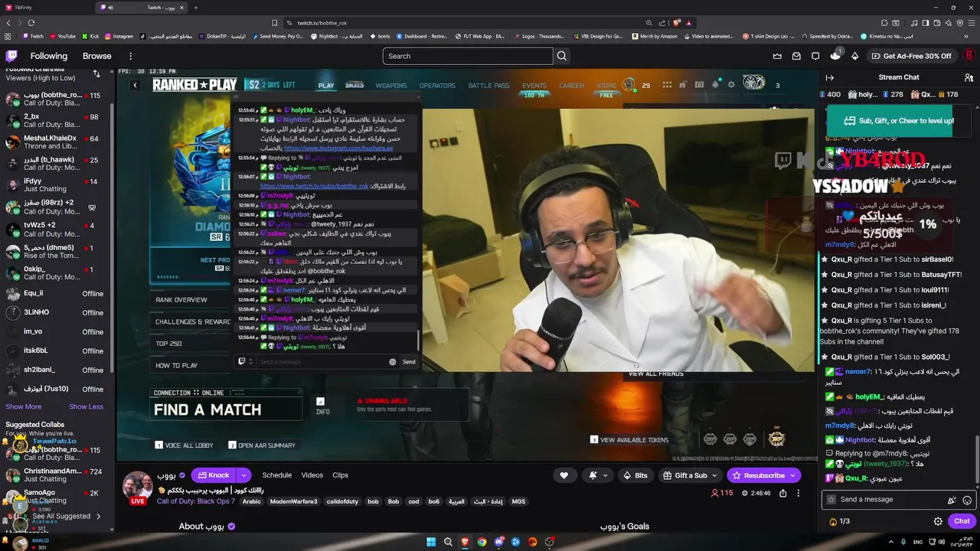Viewport: 980px width, 551px height.
Task: Open the browser extensions puzzle icon
Action: coord(884,23)
